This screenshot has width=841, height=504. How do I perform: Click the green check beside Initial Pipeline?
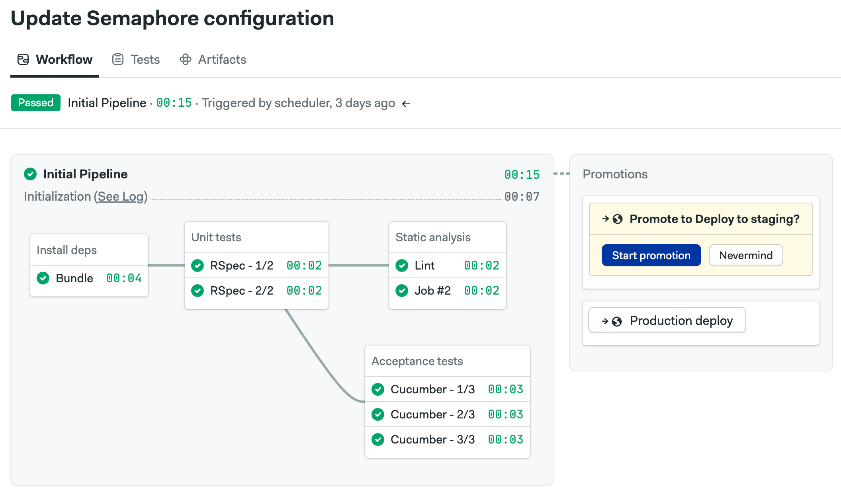point(30,174)
